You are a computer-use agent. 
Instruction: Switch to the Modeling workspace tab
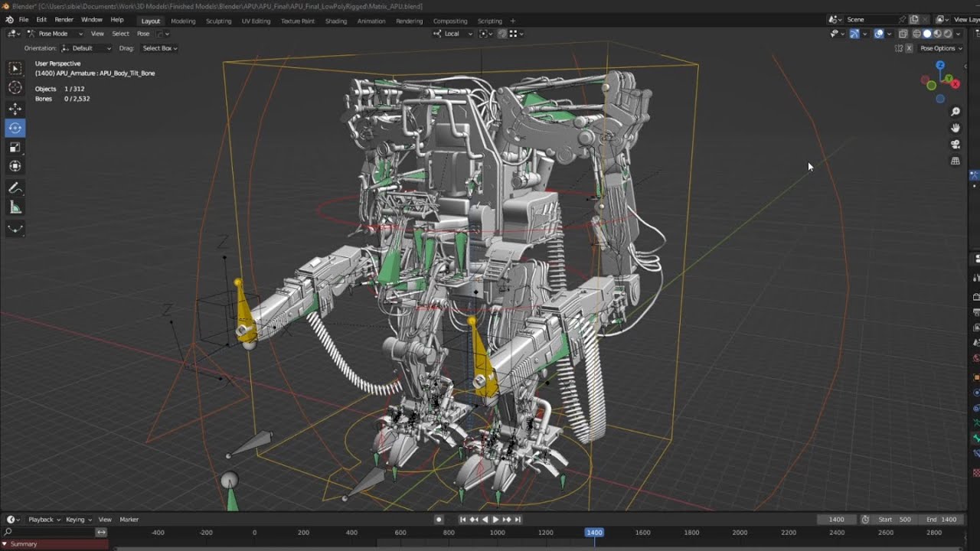[183, 21]
